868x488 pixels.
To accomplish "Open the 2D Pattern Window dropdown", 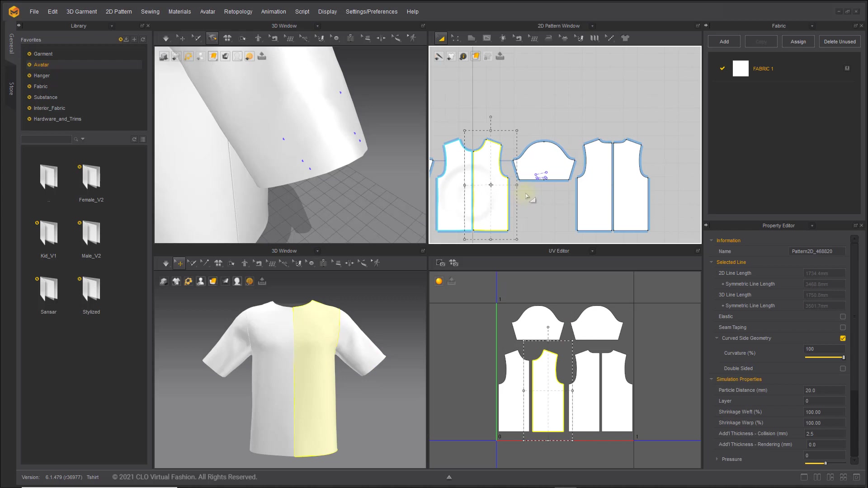I will pyautogui.click(x=592, y=26).
